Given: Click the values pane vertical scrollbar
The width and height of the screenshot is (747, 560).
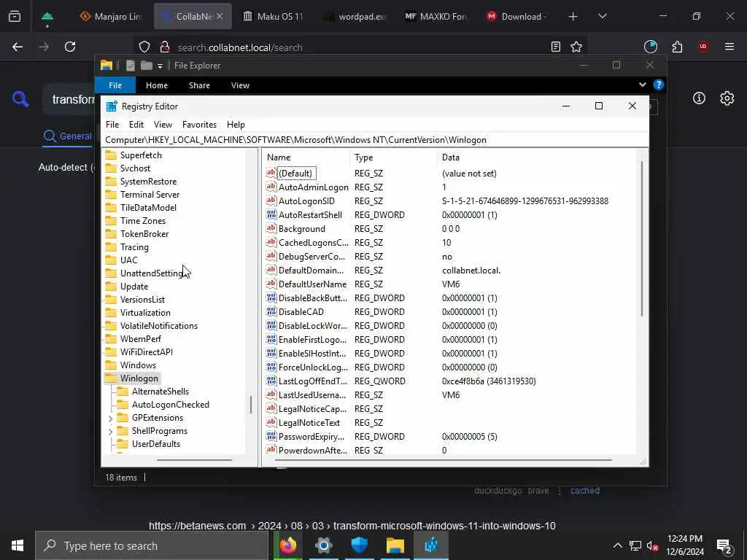Looking at the screenshot, I should tap(642, 238).
